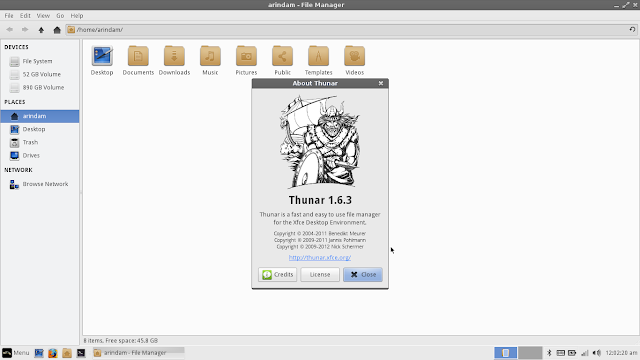Click the Bluetooth tray icon
This screenshot has width=640, height=360.
tap(549, 353)
